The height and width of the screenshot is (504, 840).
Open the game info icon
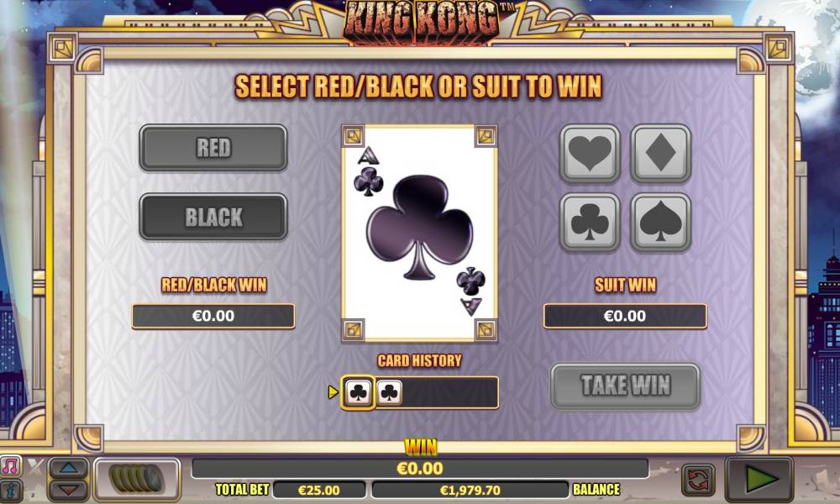(x=11, y=490)
